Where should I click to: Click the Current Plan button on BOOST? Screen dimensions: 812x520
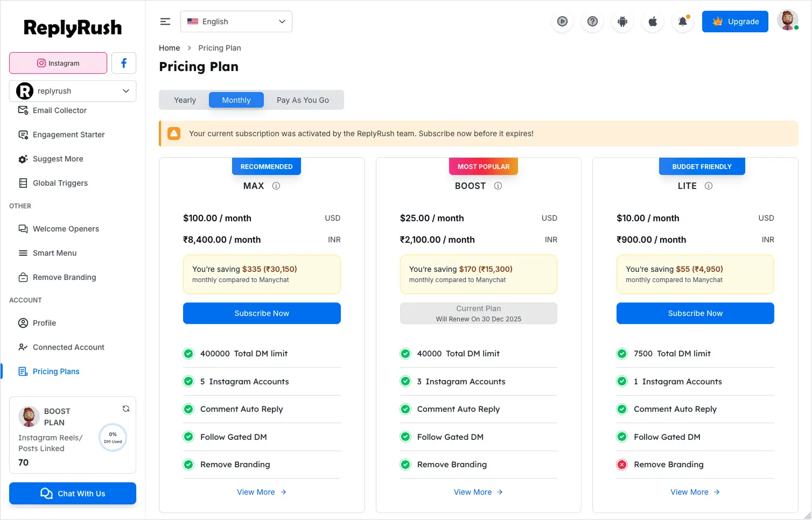(x=478, y=313)
